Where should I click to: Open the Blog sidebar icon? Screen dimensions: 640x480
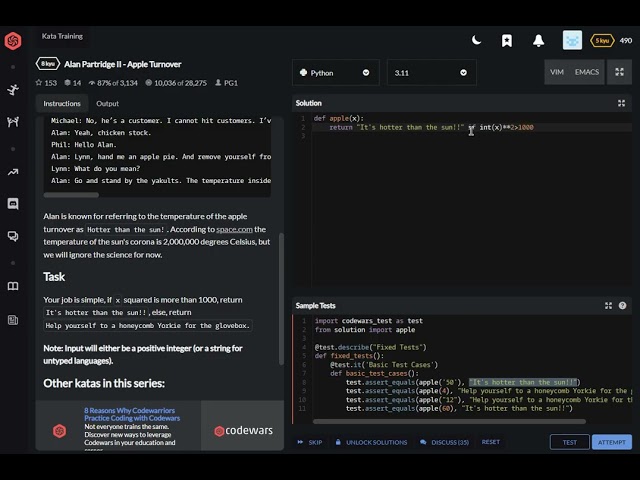[x=13, y=320]
